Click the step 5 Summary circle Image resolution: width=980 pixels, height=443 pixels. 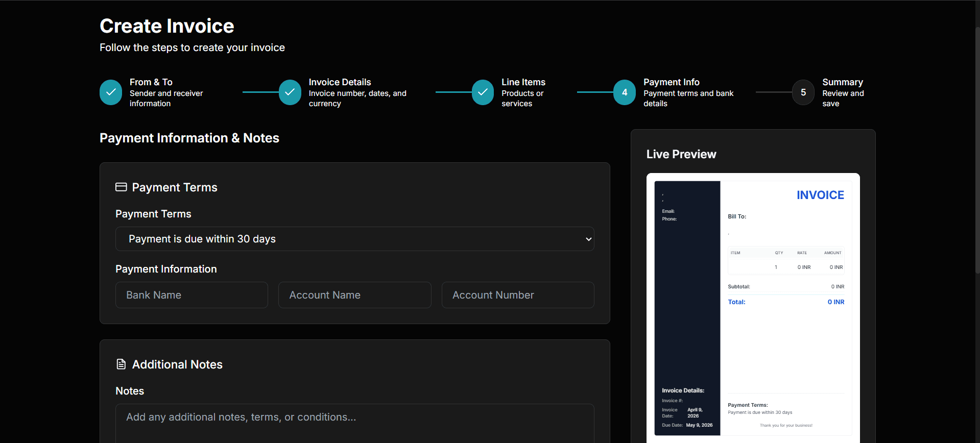pyautogui.click(x=803, y=92)
